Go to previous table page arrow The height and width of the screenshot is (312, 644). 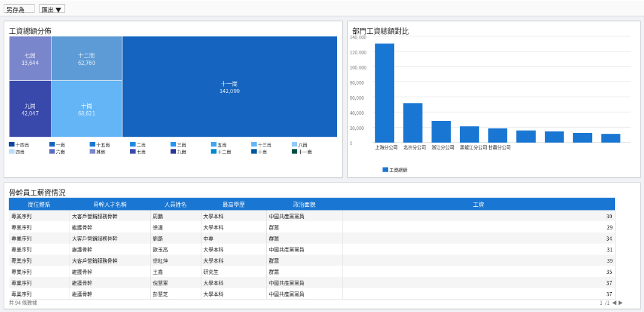[614, 302]
